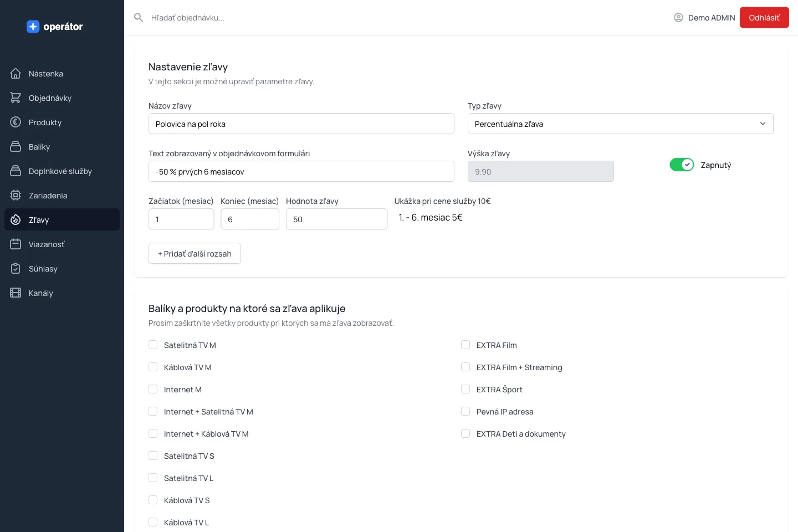The height and width of the screenshot is (532, 798).
Task: Check the Satelitná TV M checkbox
Action: pyautogui.click(x=153, y=345)
